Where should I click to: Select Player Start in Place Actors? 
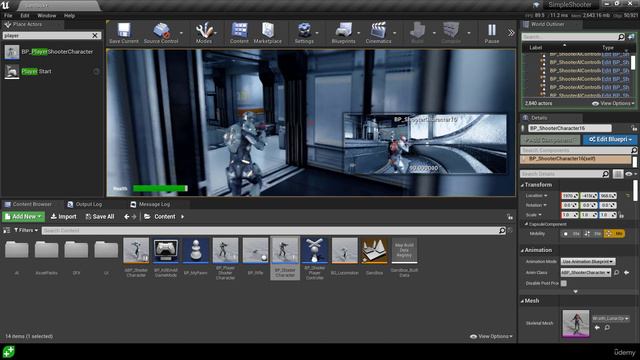click(x=51, y=71)
